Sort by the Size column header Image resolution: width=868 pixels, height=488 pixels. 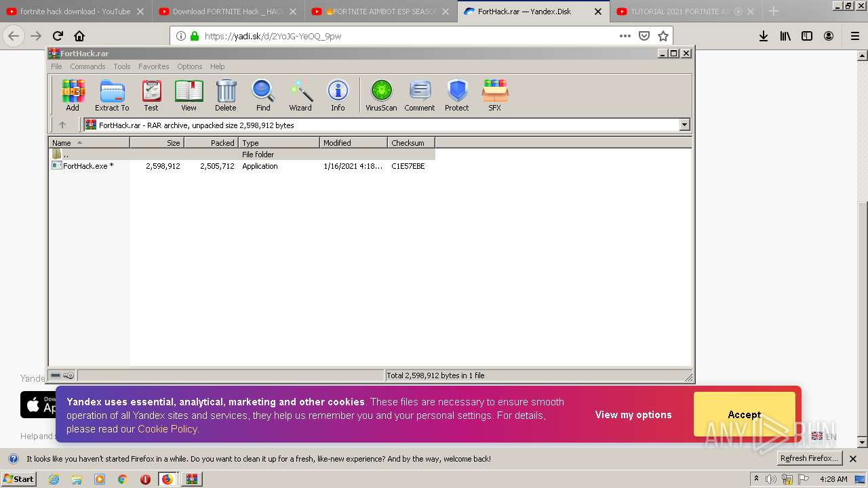point(157,142)
